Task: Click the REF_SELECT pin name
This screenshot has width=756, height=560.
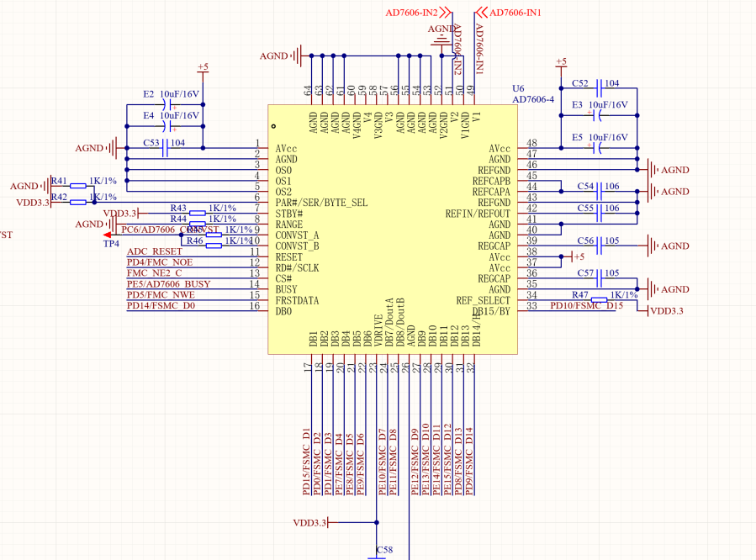Action: click(x=483, y=300)
